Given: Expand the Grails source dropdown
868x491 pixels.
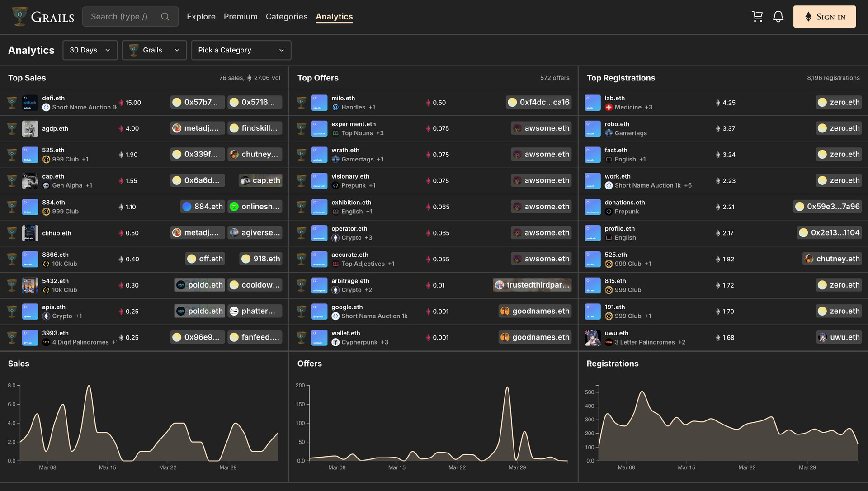Looking at the screenshot, I should point(154,50).
